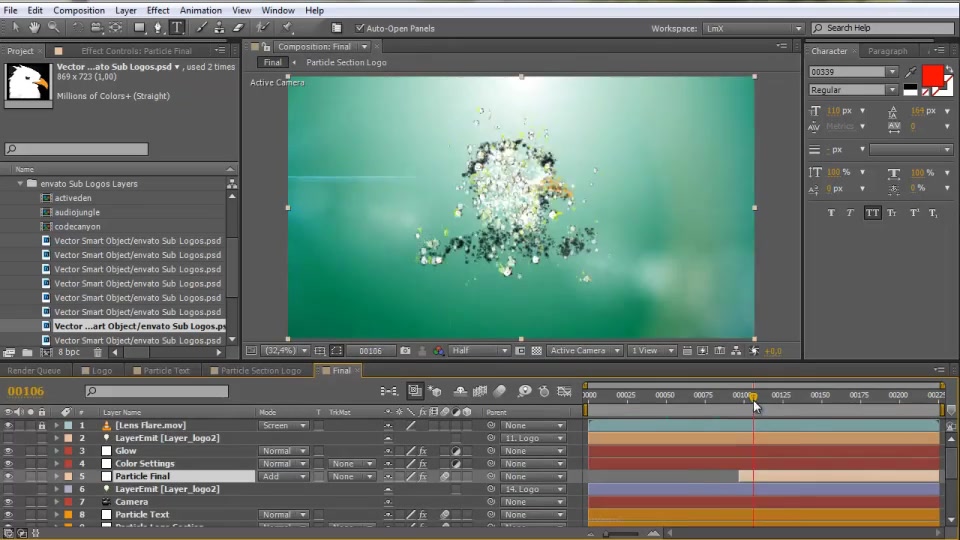Viewport: 960px width, 540px height.
Task: Switch to the Render Queue tab
Action: pos(34,370)
